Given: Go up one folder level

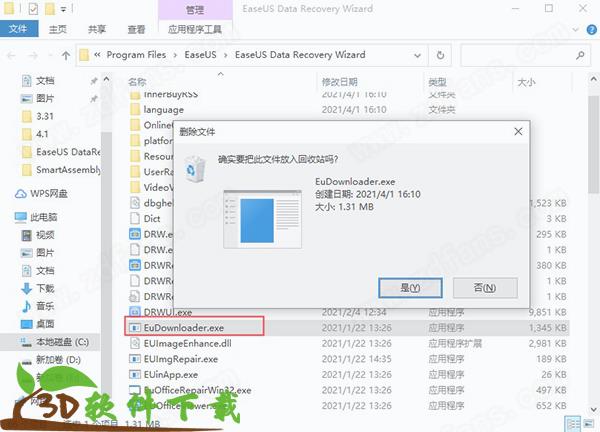Looking at the screenshot, I should [x=66, y=56].
